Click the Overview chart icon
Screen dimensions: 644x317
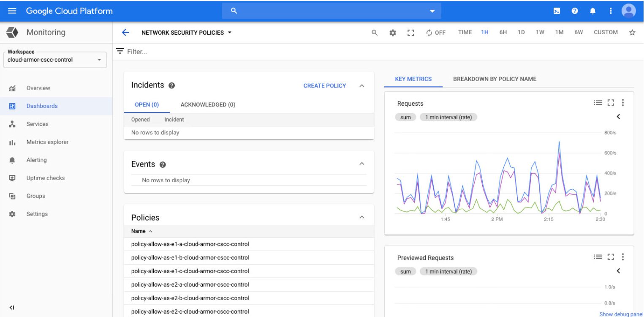pos(12,88)
